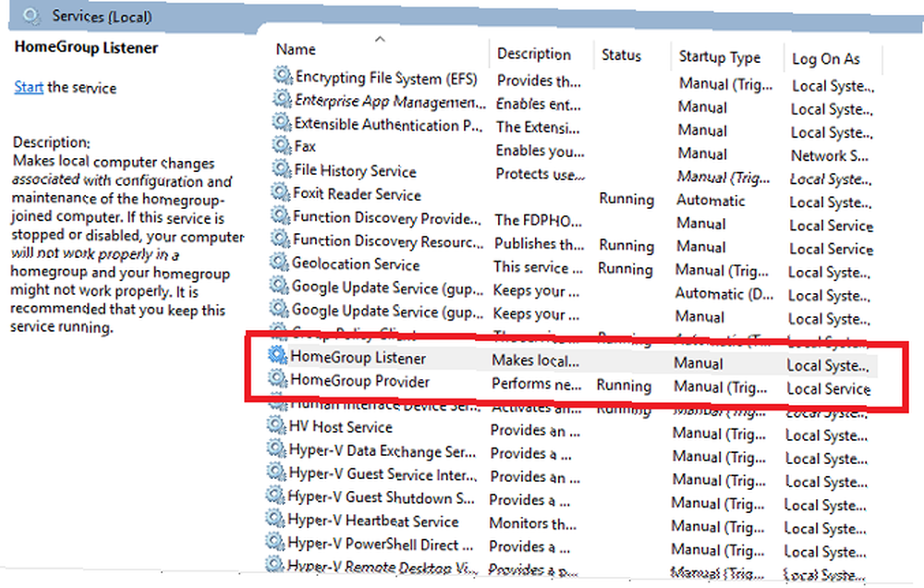Click 'Makes local...' description of HomeGroup Listener
Viewport: 924px width, 588px height.
point(535,361)
